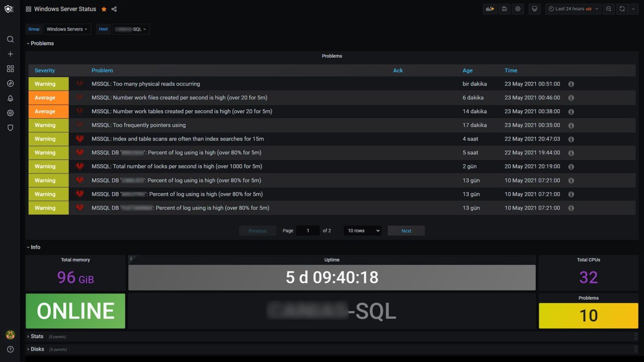Go to the next page of problems
The image size is (644, 362).
click(406, 230)
